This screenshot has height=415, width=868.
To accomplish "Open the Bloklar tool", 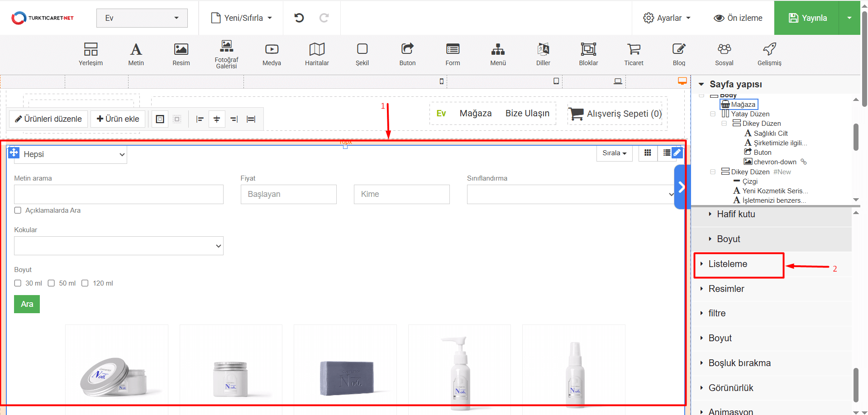I will tap(588, 54).
